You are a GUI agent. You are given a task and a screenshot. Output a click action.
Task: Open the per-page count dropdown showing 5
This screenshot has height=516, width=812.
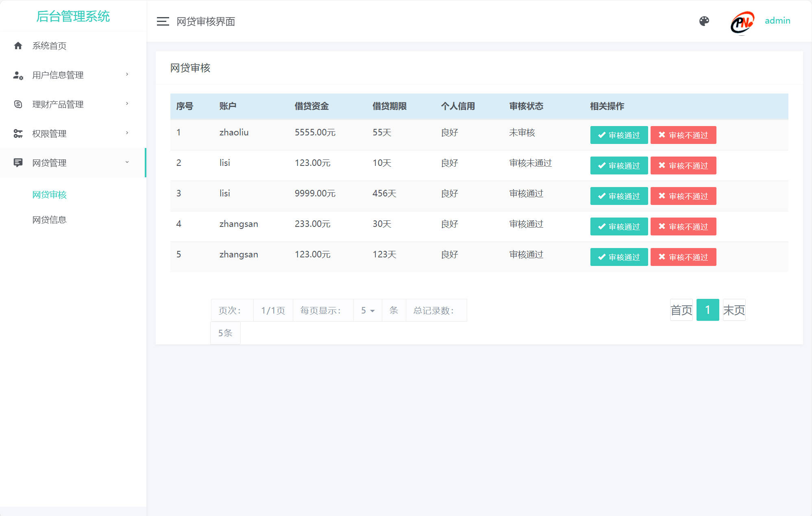click(x=367, y=310)
